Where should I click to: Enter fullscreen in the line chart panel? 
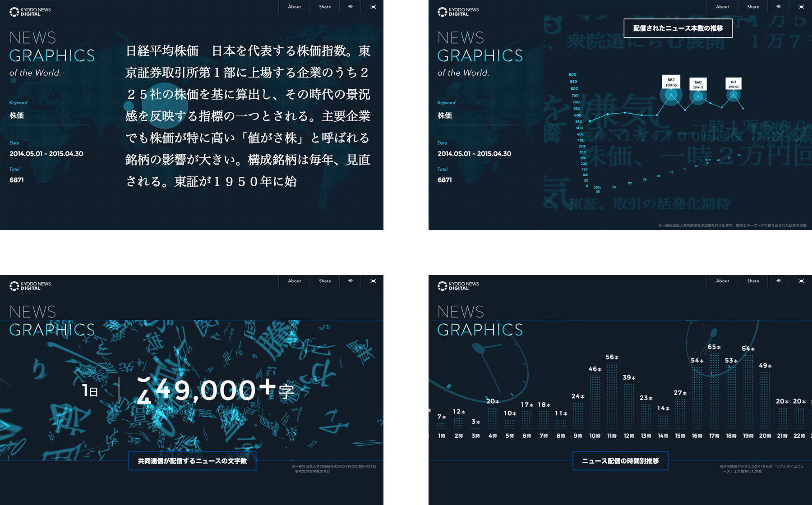801,7
